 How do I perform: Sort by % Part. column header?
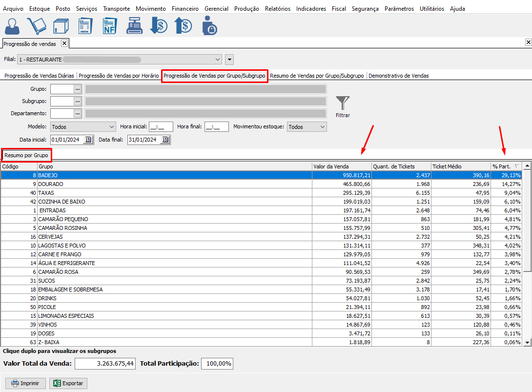point(503,166)
